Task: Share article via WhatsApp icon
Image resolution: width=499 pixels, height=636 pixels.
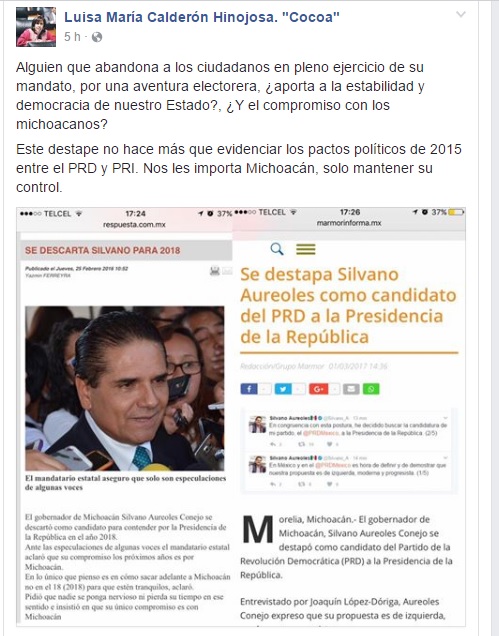Action: [371, 389]
